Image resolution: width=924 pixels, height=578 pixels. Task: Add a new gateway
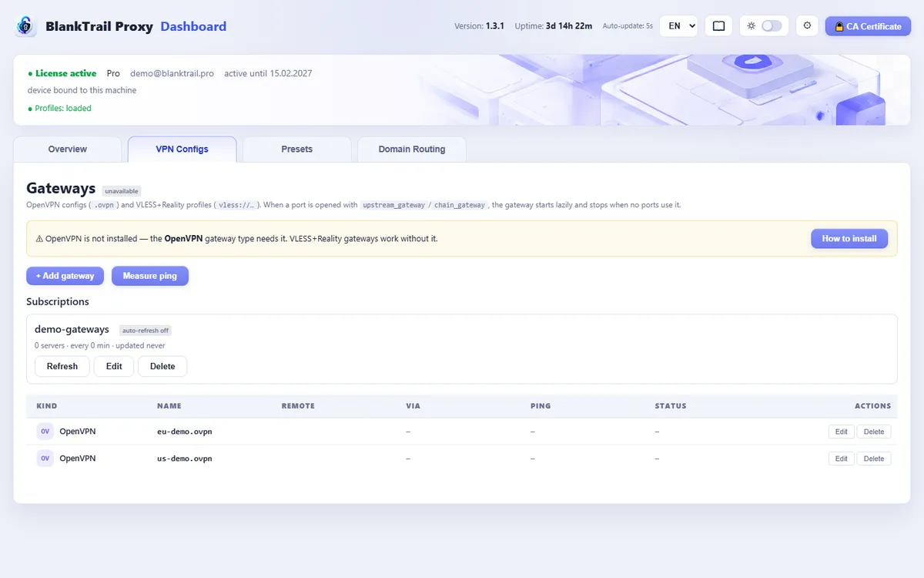click(x=65, y=276)
